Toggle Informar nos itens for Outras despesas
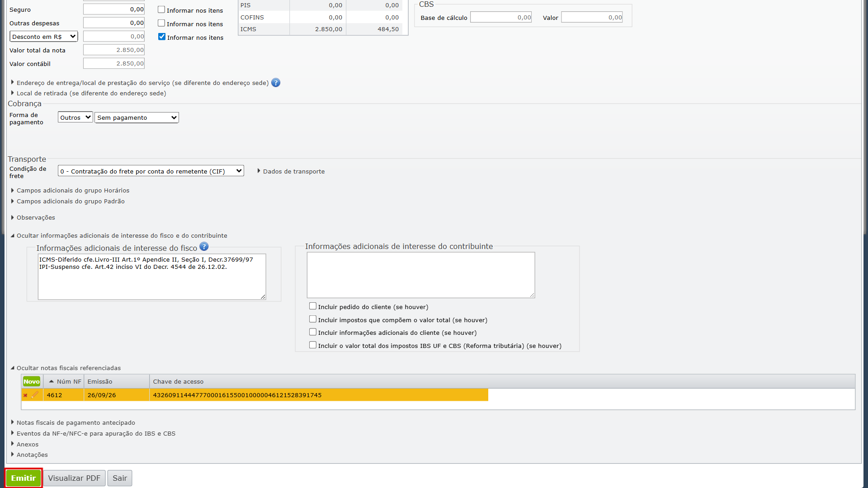This screenshot has width=868, height=488. (x=161, y=23)
